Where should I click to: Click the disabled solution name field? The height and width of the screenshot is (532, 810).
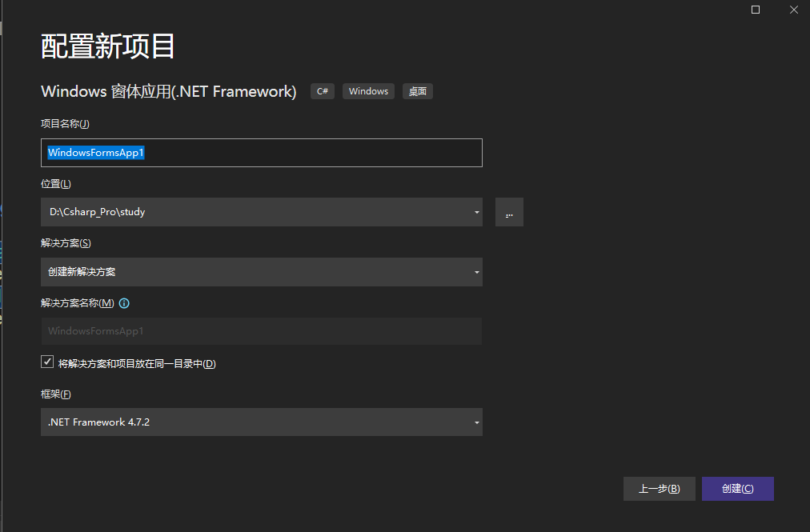262,331
